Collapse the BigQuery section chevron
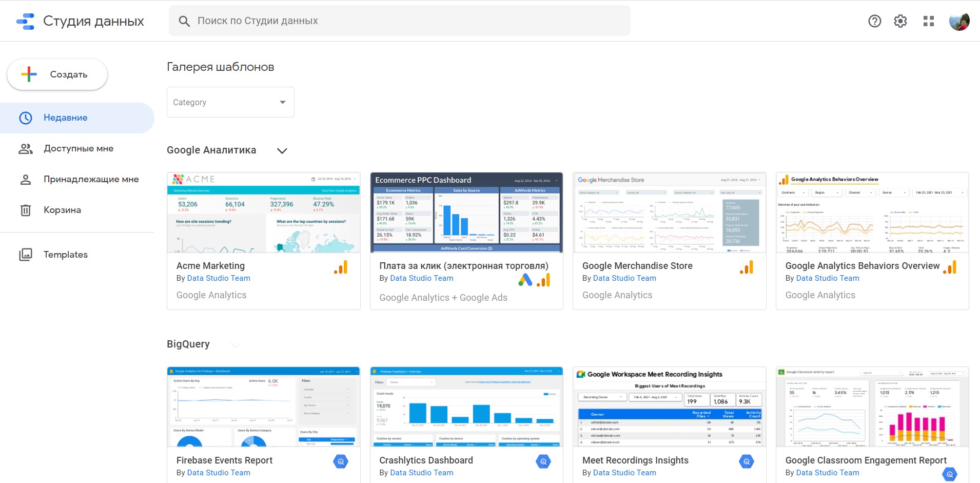Screen dimensions: 980x483 (236, 345)
